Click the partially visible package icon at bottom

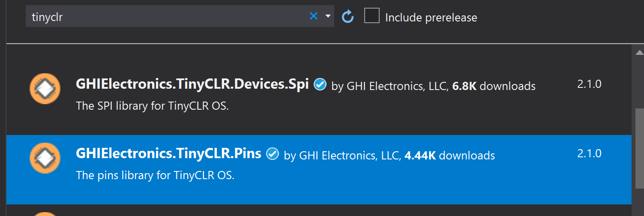45,214
